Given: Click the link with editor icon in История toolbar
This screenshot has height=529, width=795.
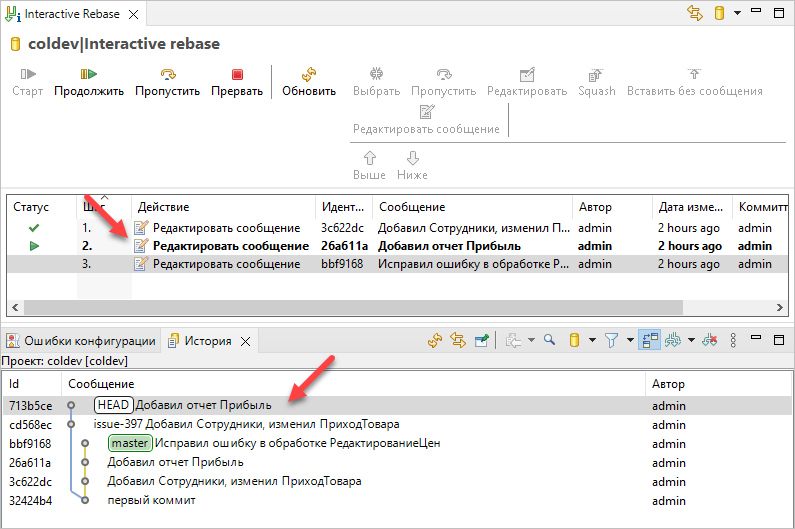Looking at the screenshot, I should point(459,341).
